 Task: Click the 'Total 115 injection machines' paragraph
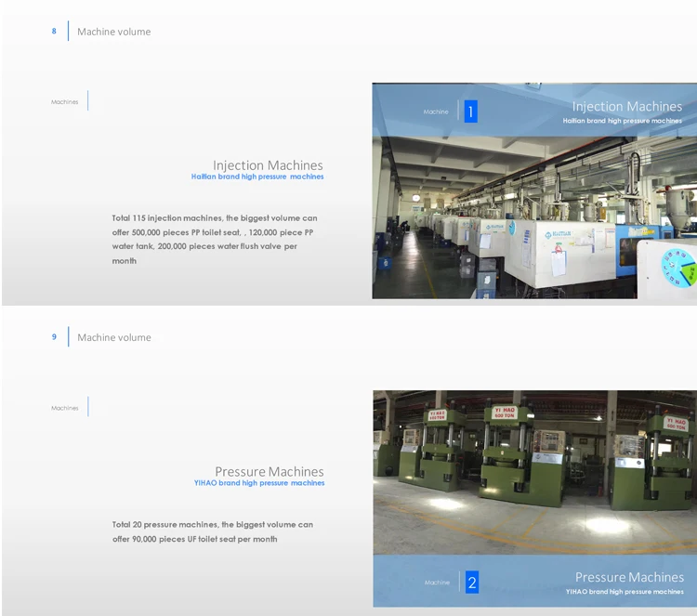coord(215,240)
